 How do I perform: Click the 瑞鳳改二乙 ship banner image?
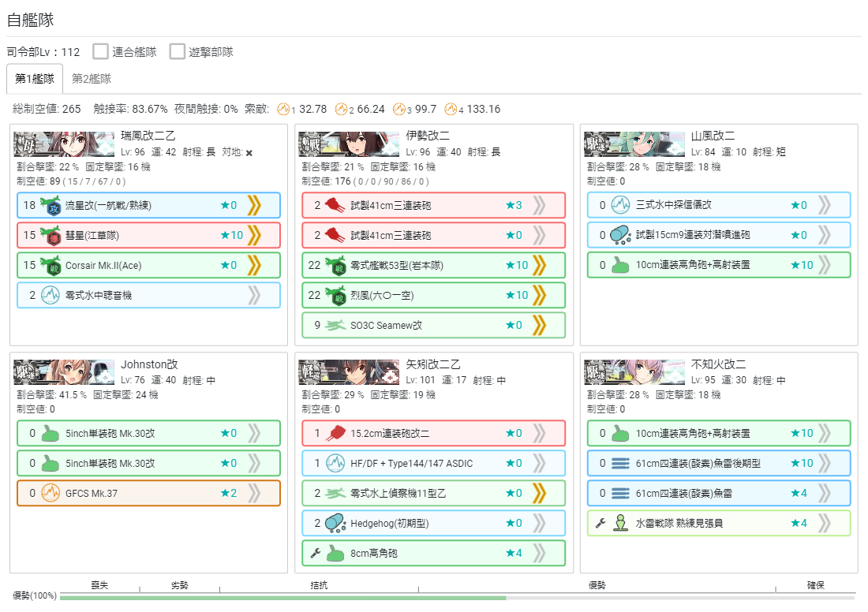(64, 144)
